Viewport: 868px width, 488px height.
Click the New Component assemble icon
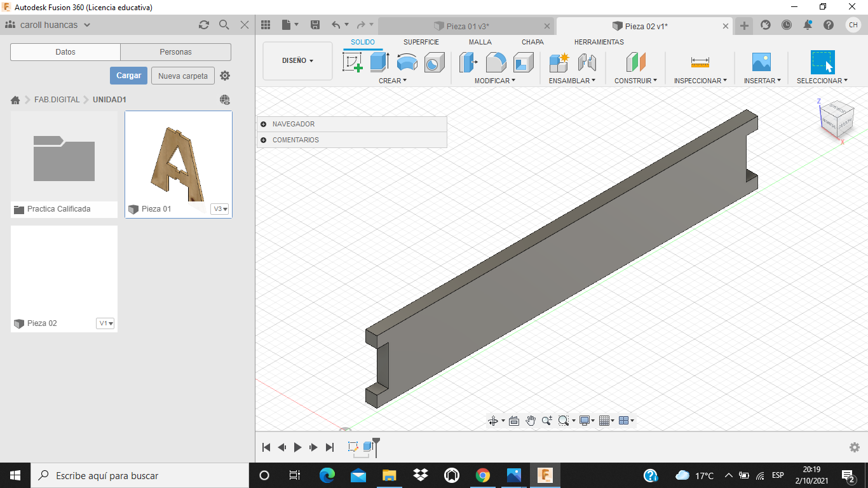point(559,62)
